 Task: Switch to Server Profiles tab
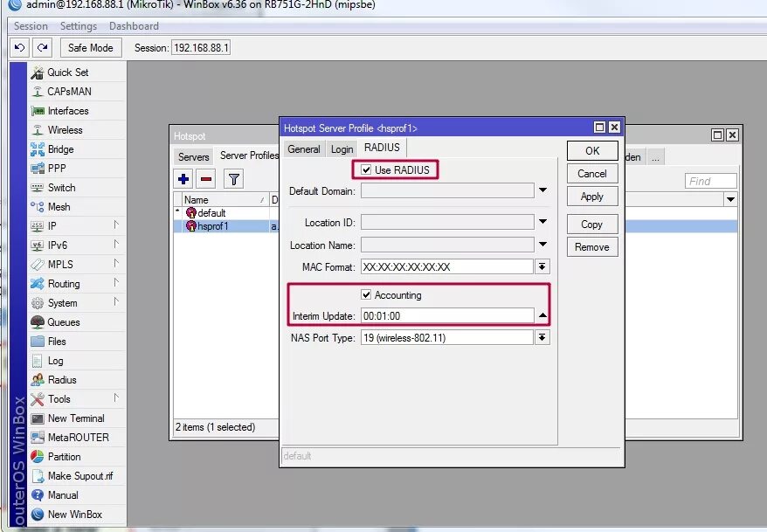point(248,155)
